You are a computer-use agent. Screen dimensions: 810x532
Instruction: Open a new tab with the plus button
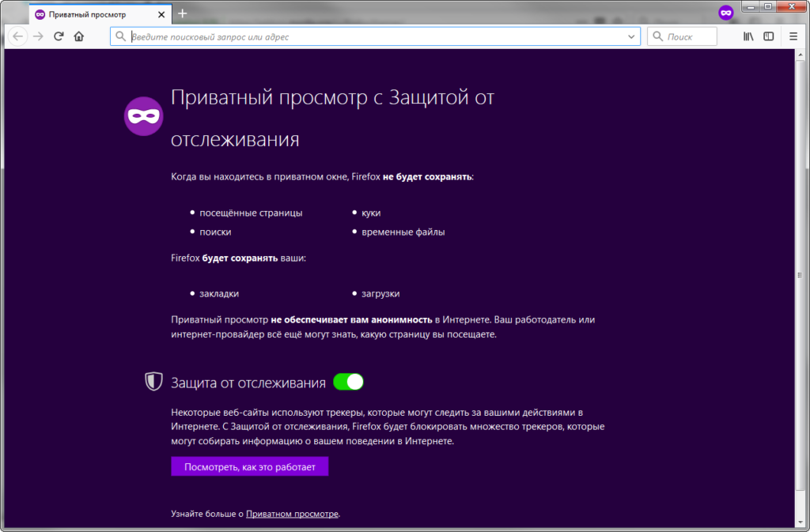[183, 13]
